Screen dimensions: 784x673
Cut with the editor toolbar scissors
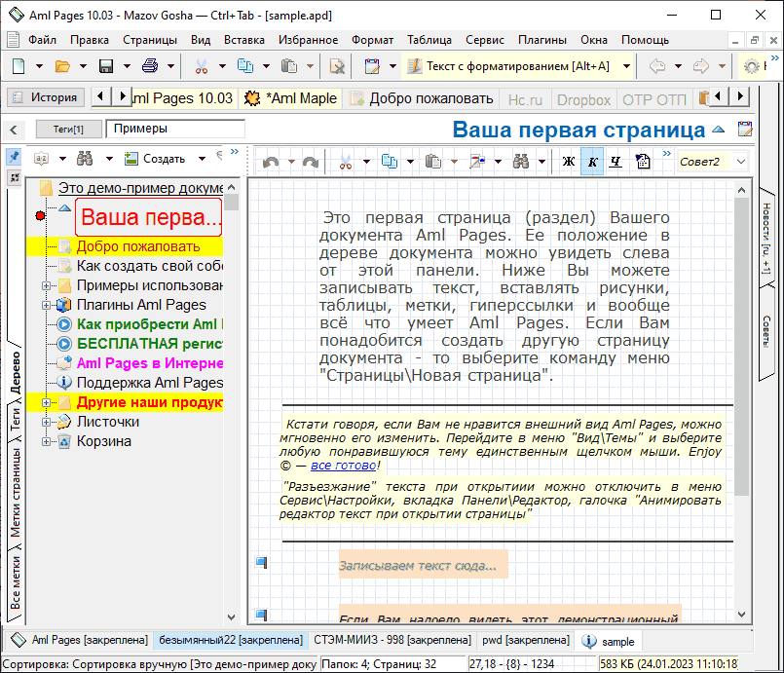346,162
